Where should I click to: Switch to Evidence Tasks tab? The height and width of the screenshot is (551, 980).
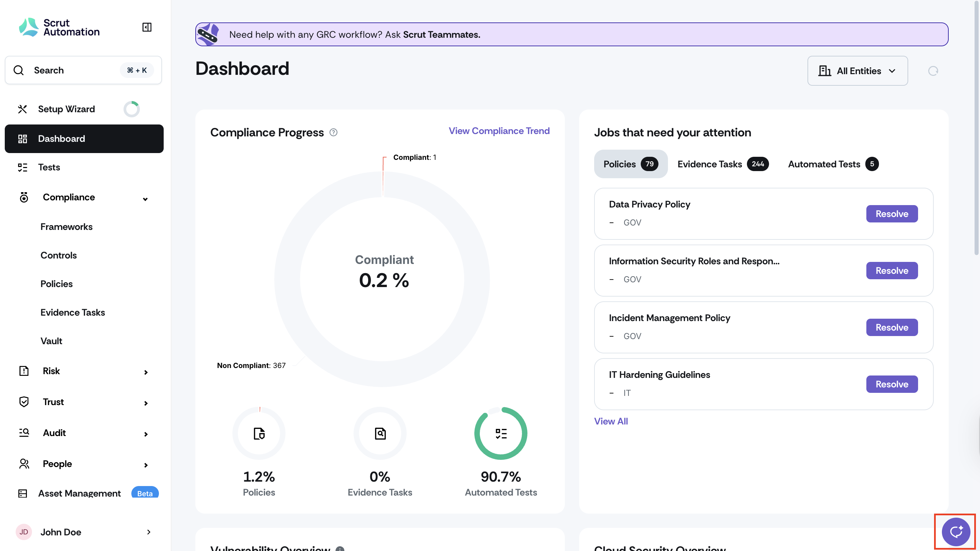pyautogui.click(x=722, y=164)
